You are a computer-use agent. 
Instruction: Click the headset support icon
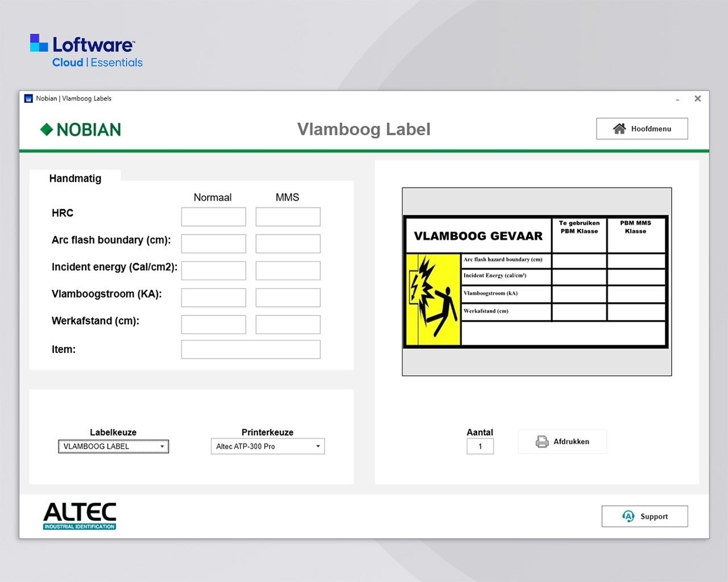click(x=628, y=516)
